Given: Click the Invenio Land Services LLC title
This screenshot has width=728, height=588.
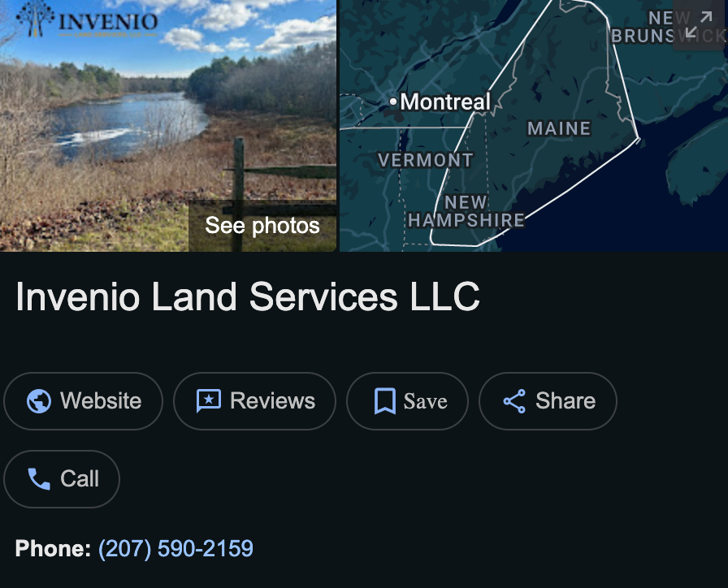Looking at the screenshot, I should [x=248, y=296].
